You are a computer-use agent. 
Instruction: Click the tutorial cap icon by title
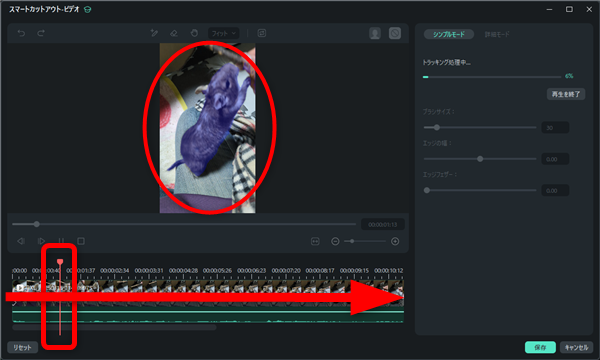click(x=88, y=10)
